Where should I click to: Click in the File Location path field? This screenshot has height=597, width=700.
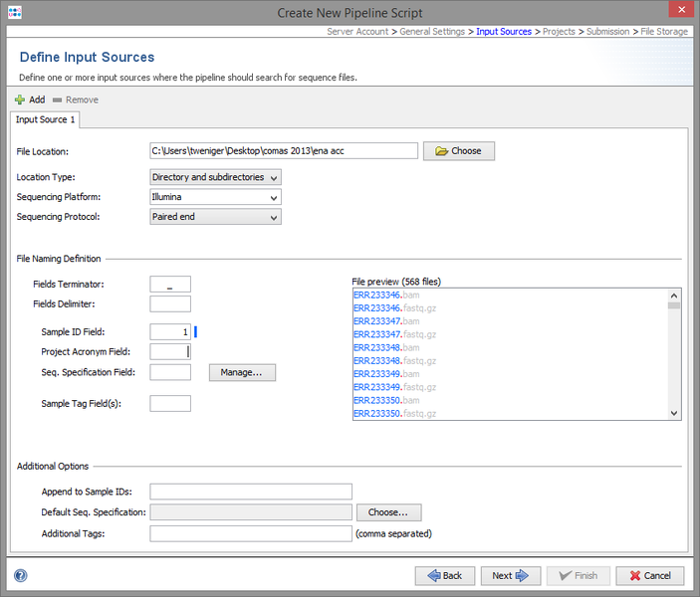coord(284,151)
